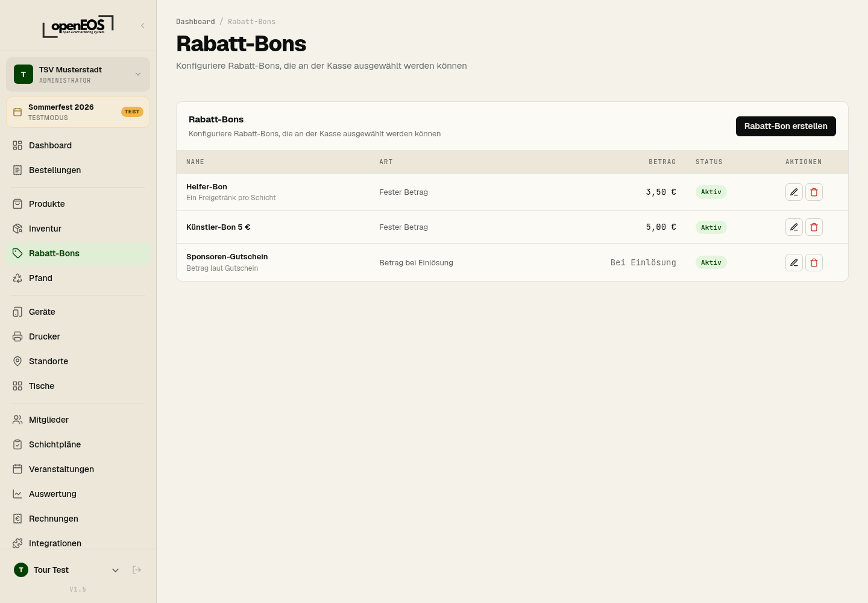Click the Bestellungen receipt icon
Image resolution: width=868 pixels, height=603 pixels.
click(17, 170)
